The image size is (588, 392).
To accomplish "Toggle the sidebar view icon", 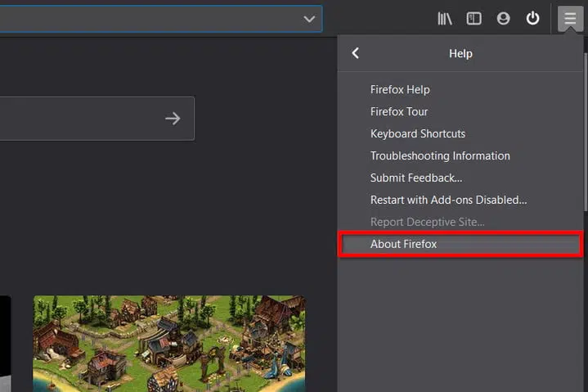I will tap(474, 18).
